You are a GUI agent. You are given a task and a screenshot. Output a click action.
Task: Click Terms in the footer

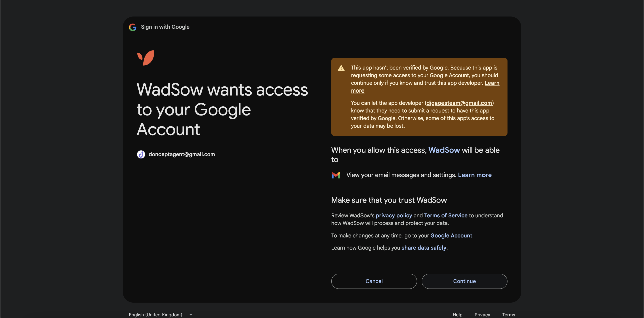[508, 315]
